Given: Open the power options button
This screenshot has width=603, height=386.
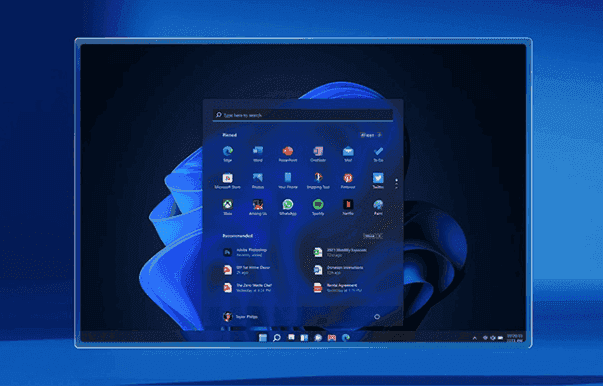Looking at the screenshot, I should [x=377, y=316].
